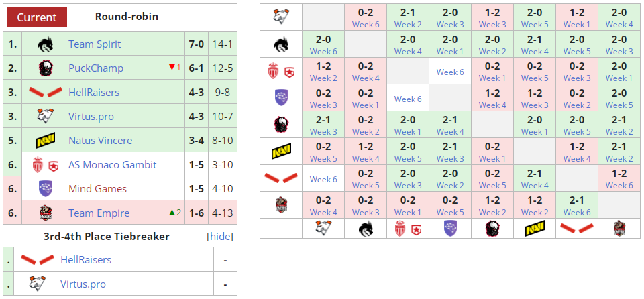The height and width of the screenshot is (299, 644).
Task: Click the Team Empire logo in standings
Action: coord(46,213)
